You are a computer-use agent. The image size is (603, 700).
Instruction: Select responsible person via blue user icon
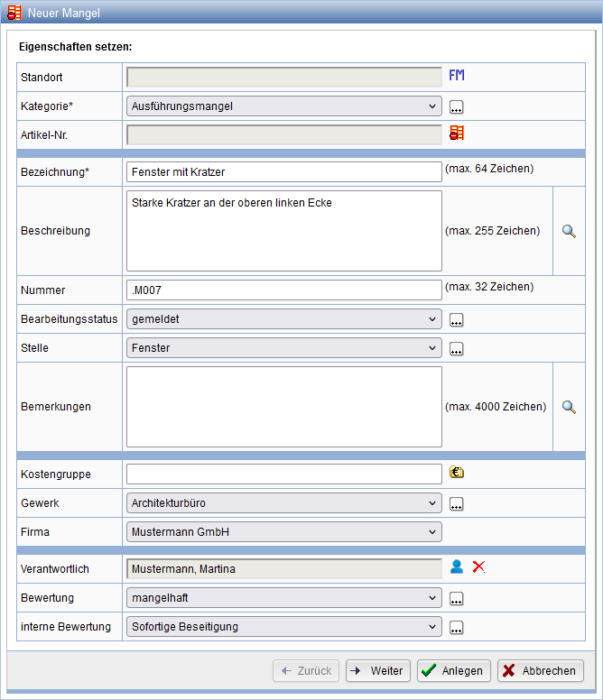point(457,566)
